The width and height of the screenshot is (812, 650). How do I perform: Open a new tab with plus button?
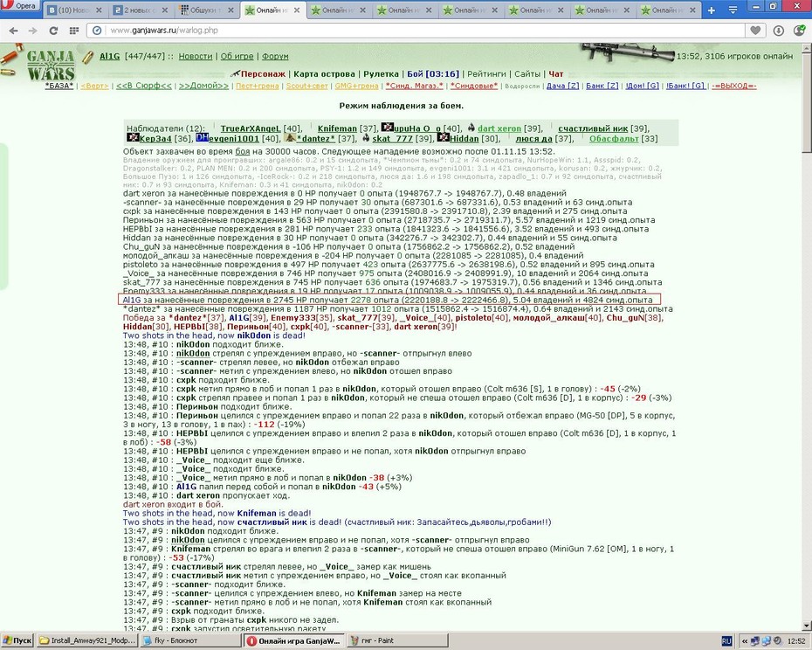click(x=711, y=10)
